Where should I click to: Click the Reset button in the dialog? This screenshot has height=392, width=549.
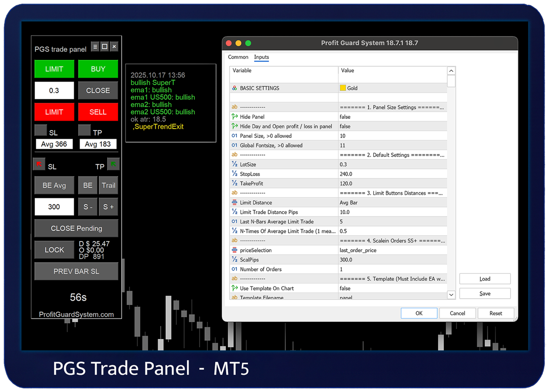click(496, 313)
